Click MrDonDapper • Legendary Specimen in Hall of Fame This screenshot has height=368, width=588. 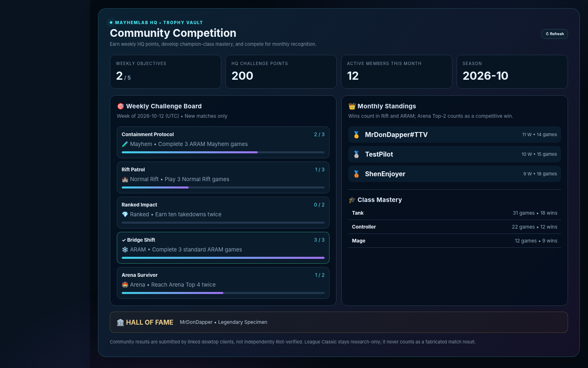(x=223, y=322)
